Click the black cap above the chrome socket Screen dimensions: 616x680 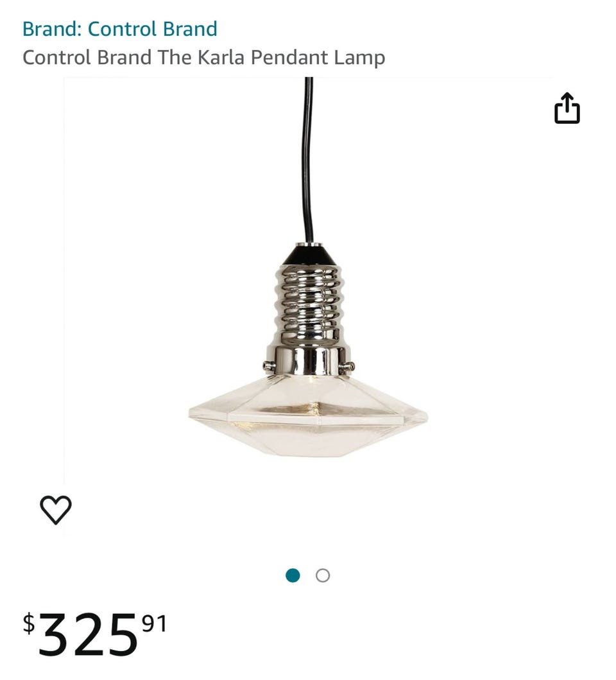pyautogui.click(x=309, y=254)
